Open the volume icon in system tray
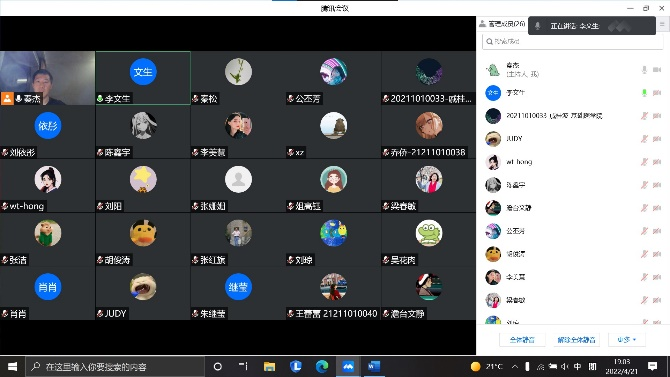 565,367
